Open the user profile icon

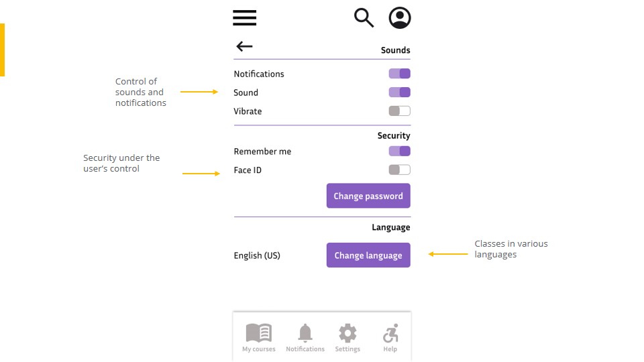pyautogui.click(x=400, y=18)
